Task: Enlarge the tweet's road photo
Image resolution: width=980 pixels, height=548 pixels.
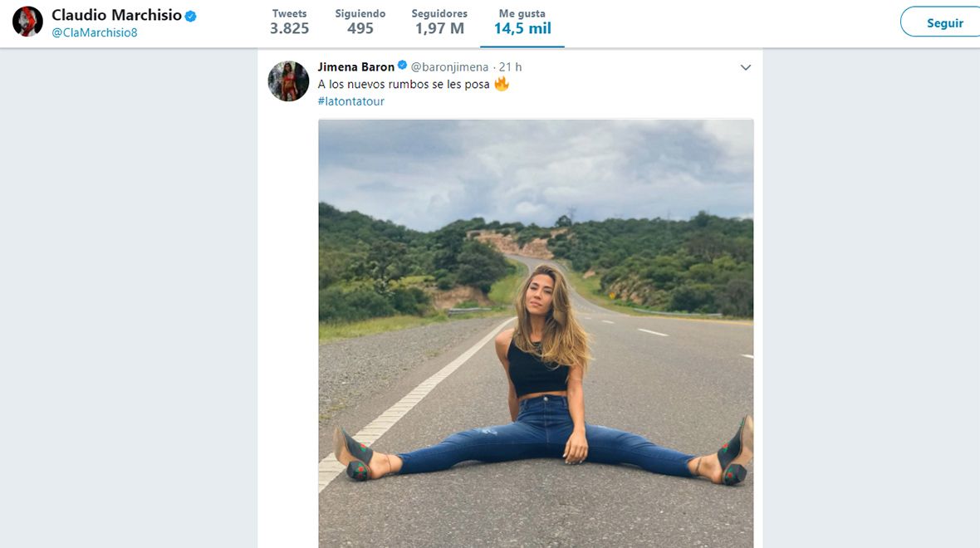Action: 536,332
